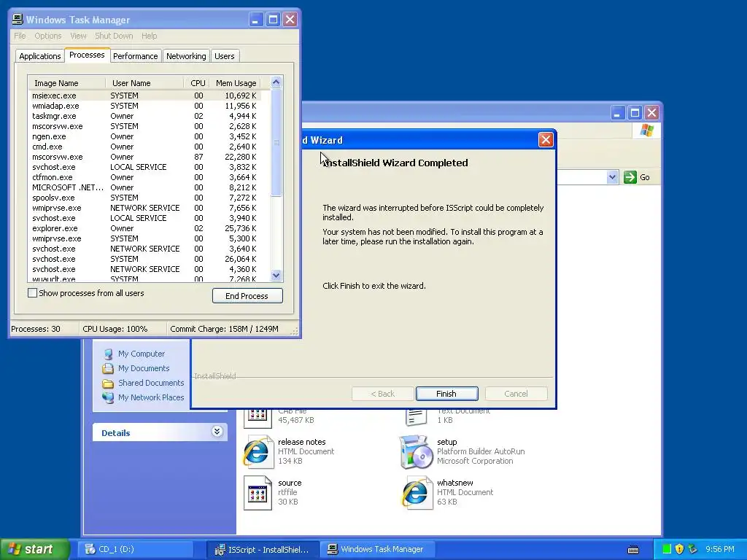Select the wmiadap.exe process row
This screenshot has width=747, height=560.
coord(145,106)
